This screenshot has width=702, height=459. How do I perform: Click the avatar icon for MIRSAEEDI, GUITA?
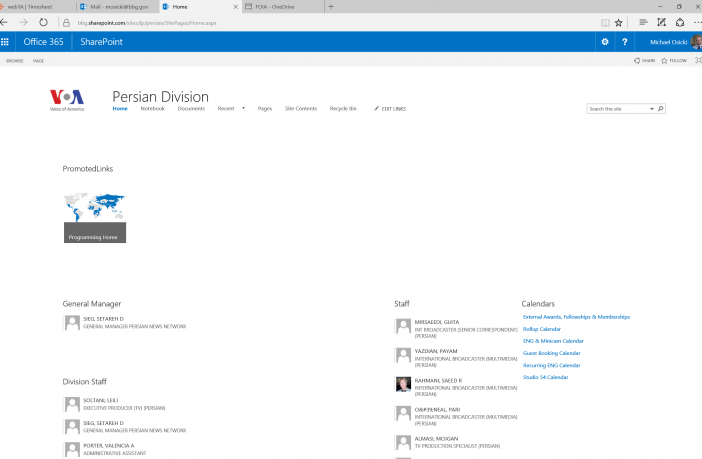tap(403, 326)
